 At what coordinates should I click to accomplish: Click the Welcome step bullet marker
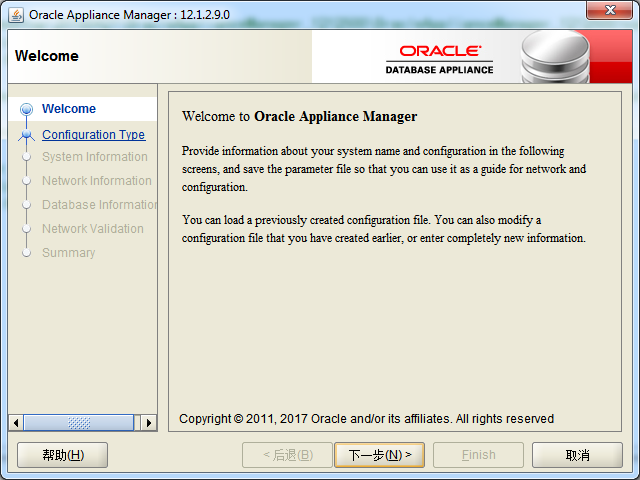click(x=27, y=109)
